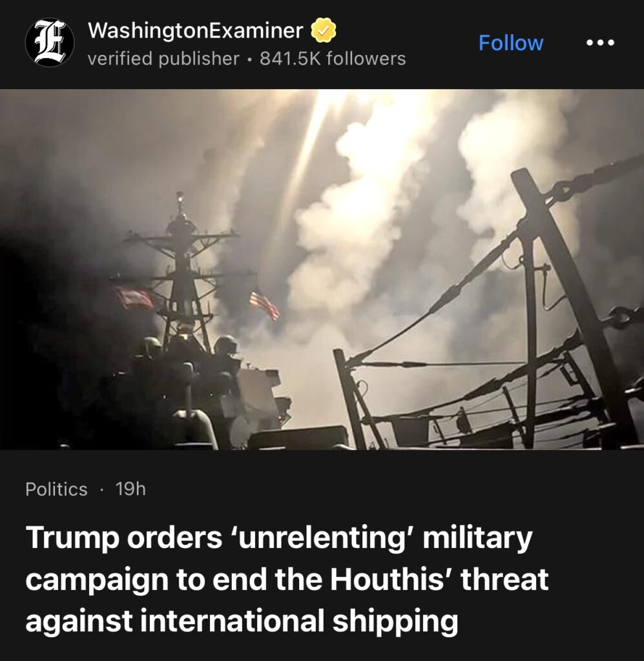Open the Trump orders military campaign headline
The image size is (644, 661).
(287, 579)
